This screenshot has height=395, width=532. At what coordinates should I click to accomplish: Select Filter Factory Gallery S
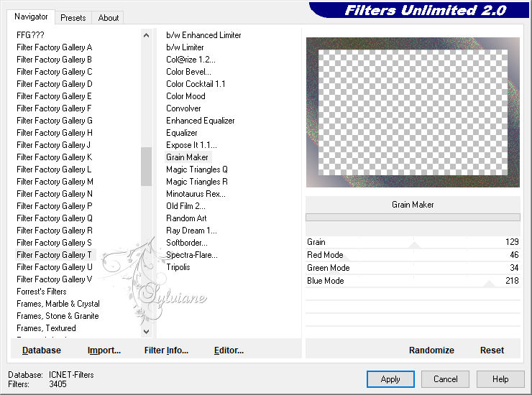54,243
